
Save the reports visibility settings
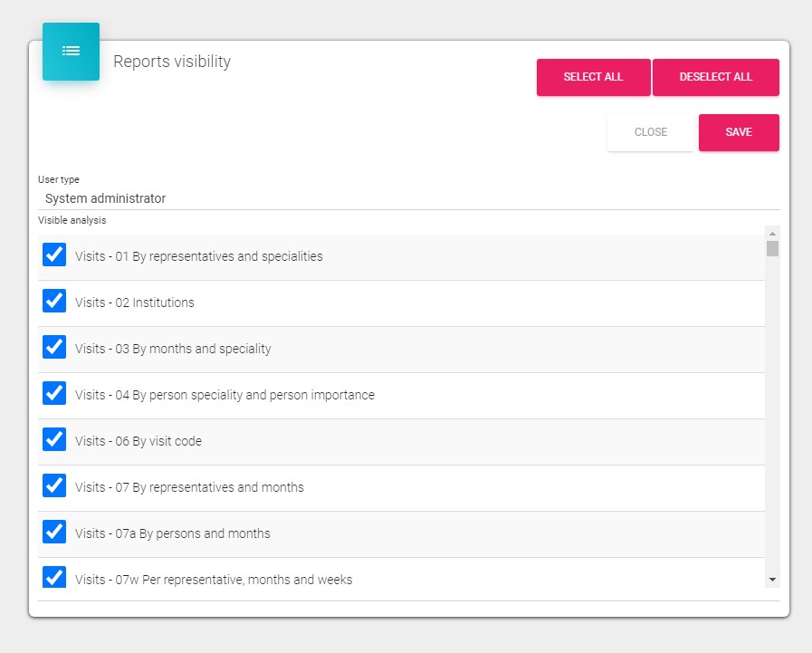739,132
